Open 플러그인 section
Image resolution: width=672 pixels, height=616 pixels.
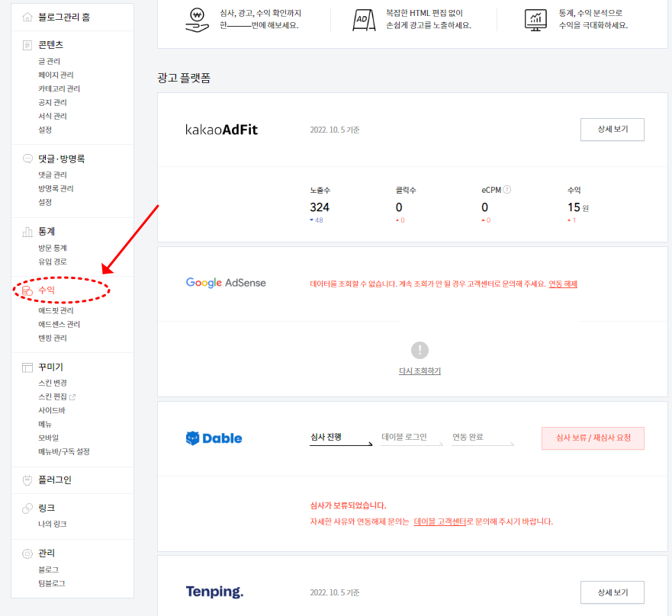(x=55, y=480)
